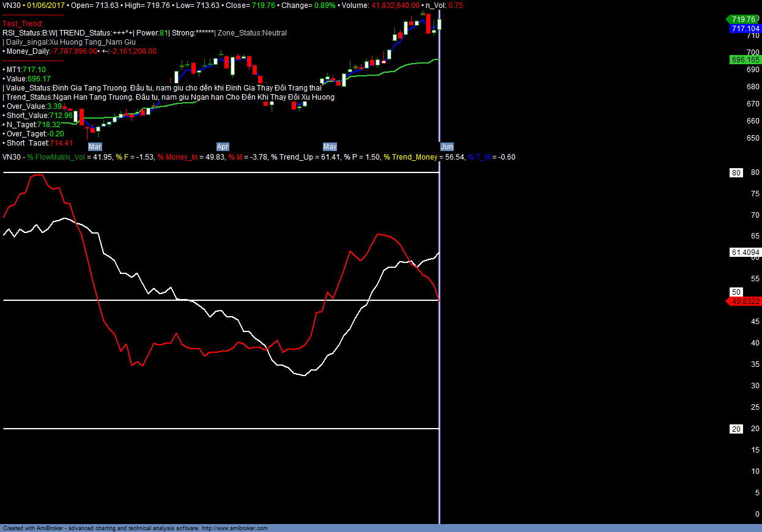Select the Apr date marker
762x532 pixels.
pos(223,147)
